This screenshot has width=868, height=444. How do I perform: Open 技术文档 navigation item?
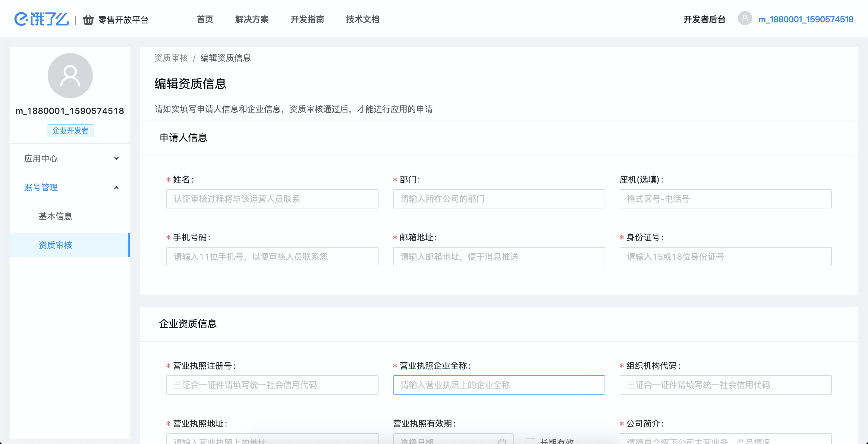(x=363, y=20)
